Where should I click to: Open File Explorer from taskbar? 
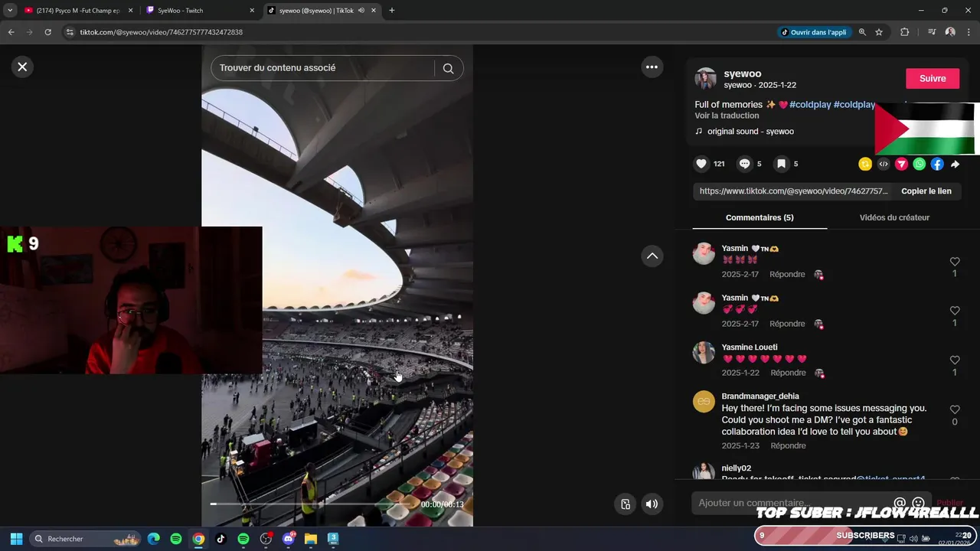click(x=311, y=539)
